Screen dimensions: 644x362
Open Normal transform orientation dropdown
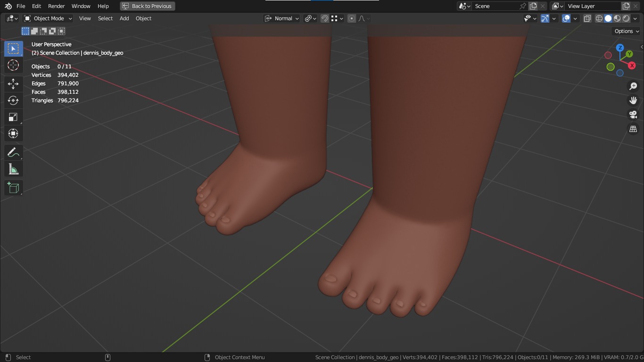(x=282, y=18)
